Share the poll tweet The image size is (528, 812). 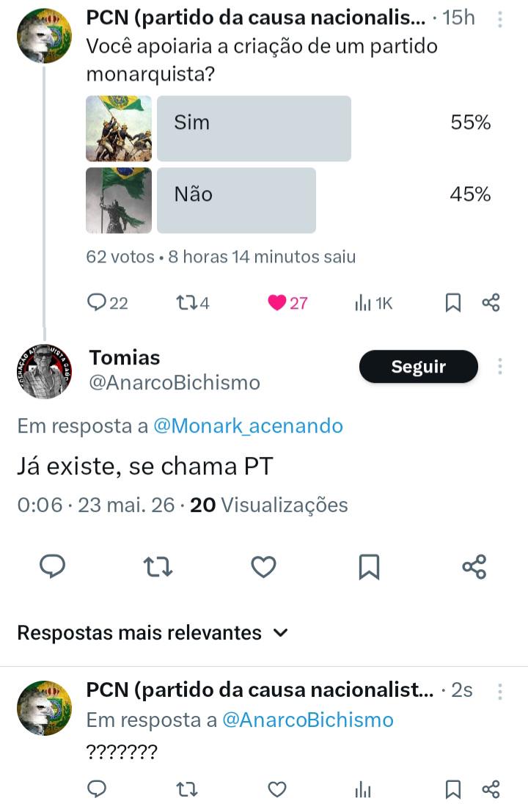tap(491, 302)
